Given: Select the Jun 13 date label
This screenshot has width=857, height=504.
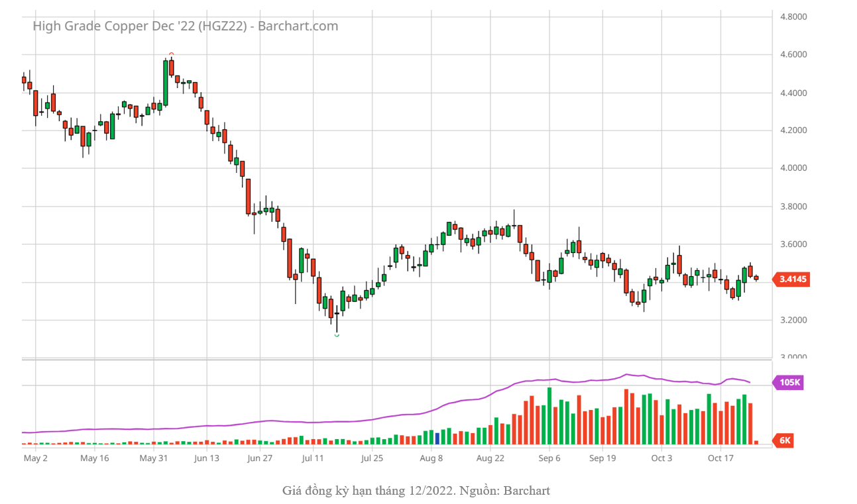Looking at the screenshot, I should (206, 458).
